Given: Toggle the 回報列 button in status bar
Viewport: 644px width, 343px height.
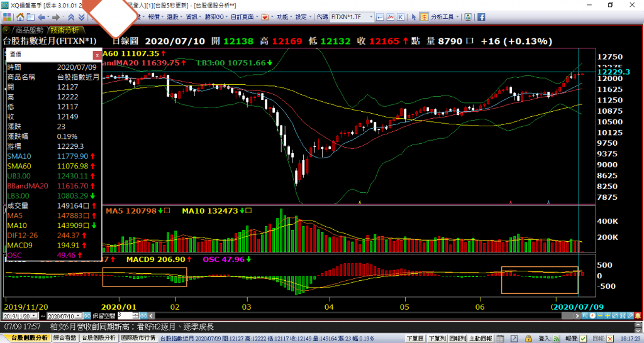Looking at the screenshot, I should [458, 338].
